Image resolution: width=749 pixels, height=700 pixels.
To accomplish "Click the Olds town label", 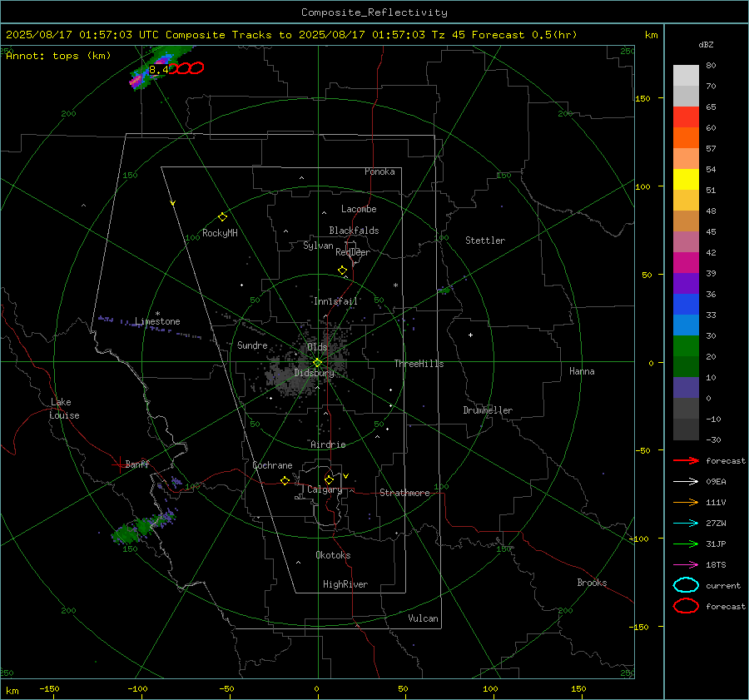I will click(317, 346).
